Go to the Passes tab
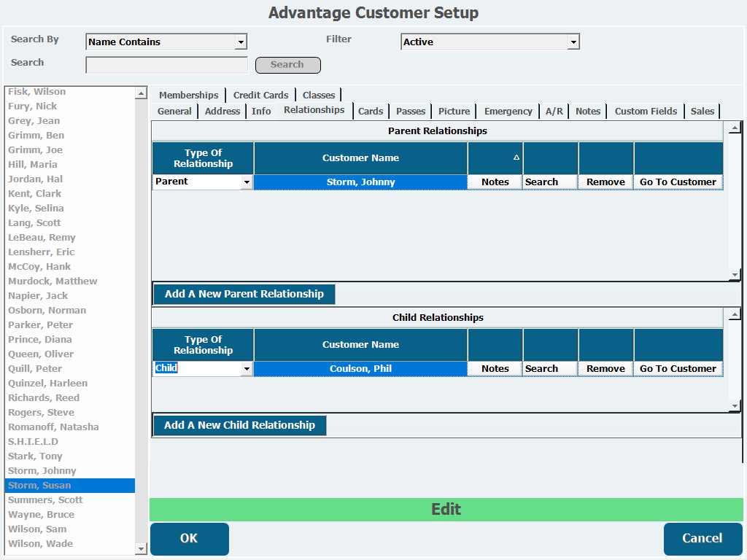747x560 pixels. click(411, 111)
